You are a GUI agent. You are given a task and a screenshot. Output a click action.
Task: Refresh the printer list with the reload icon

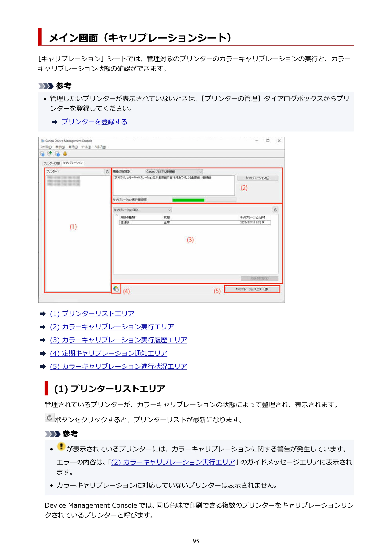tap(107, 172)
